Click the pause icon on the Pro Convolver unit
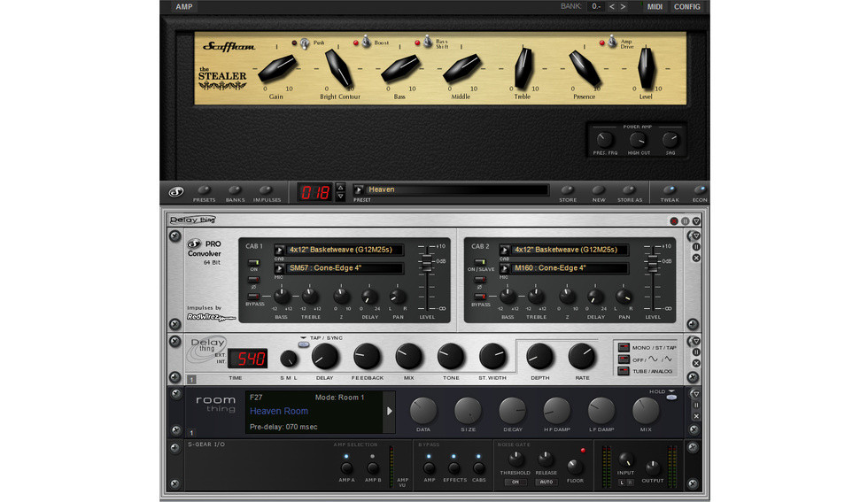 point(696,247)
